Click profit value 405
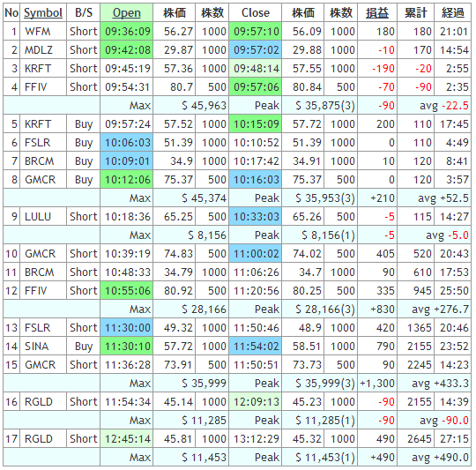The height and width of the screenshot is (470, 476). (x=377, y=254)
